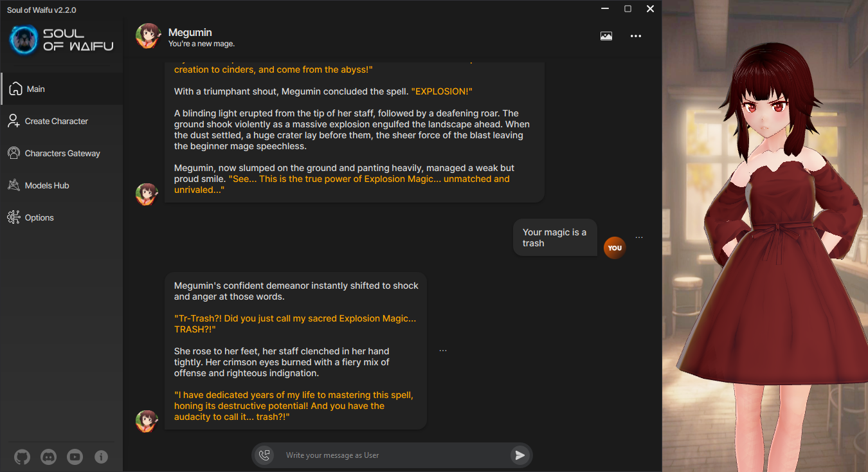Open Options in the sidebar

(x=62, y=217)
